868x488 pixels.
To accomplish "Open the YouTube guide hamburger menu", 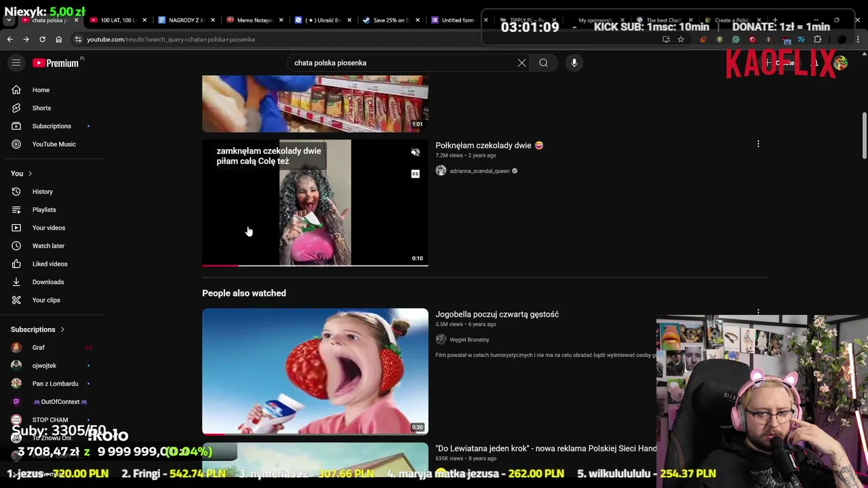I will tap(16, 63).
